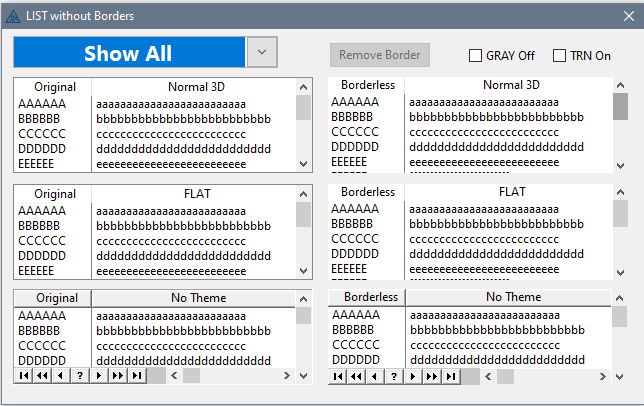Click last-record VCR button in Original No Theme list

137,376
